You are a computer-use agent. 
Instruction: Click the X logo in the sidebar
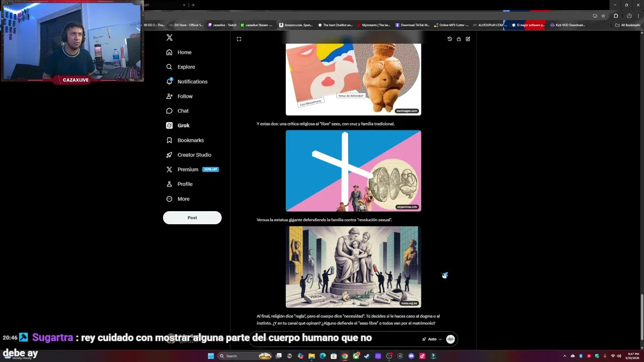[170, 38]
